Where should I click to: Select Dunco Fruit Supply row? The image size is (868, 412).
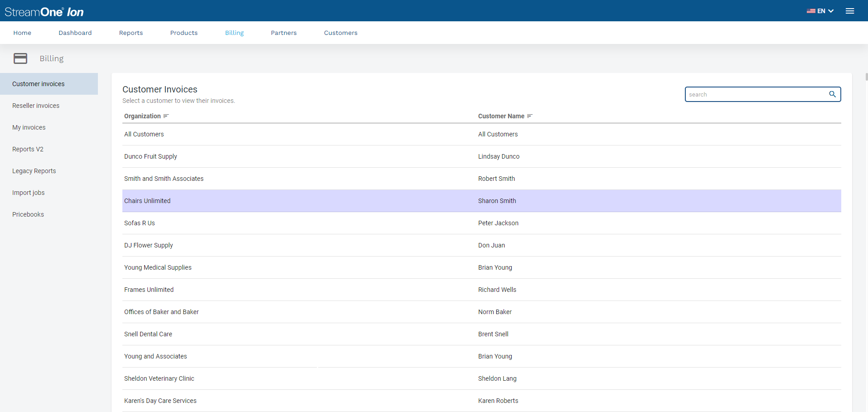pyautogui.click(x=482, y=156)
